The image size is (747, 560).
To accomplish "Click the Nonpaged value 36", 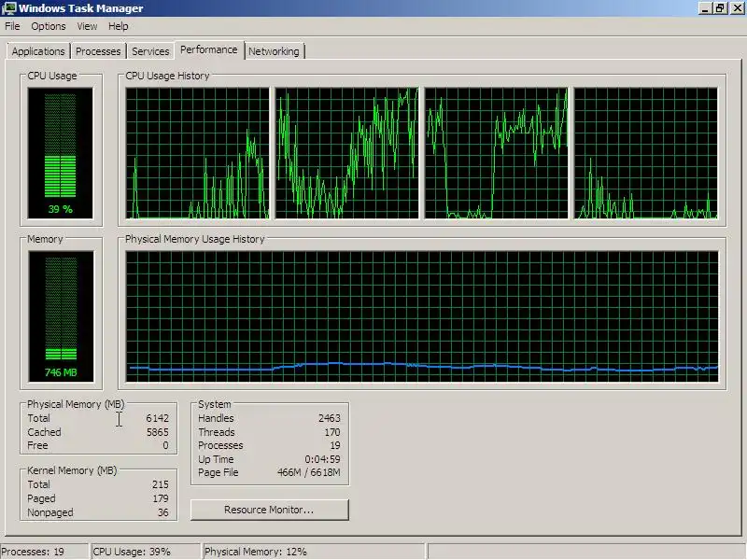I will pyautogui.click(x=162, y=512).
